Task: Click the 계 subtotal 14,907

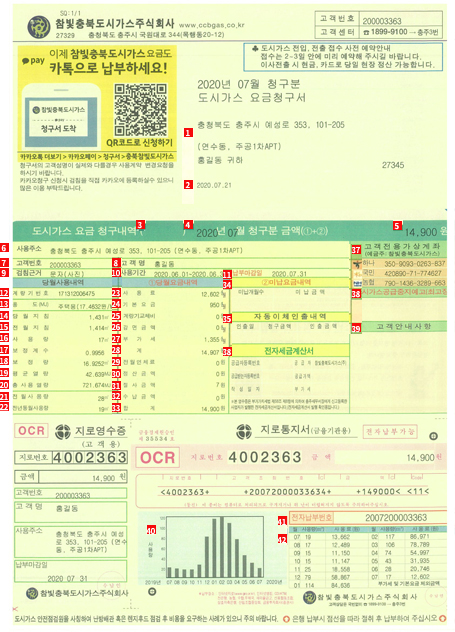Action: [x=210, y=353]
